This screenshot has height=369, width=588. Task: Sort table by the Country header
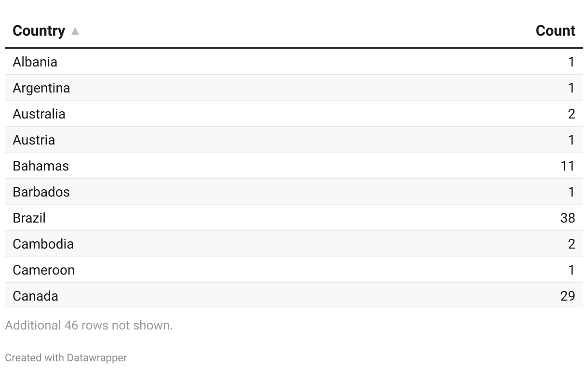click(39, 31)
